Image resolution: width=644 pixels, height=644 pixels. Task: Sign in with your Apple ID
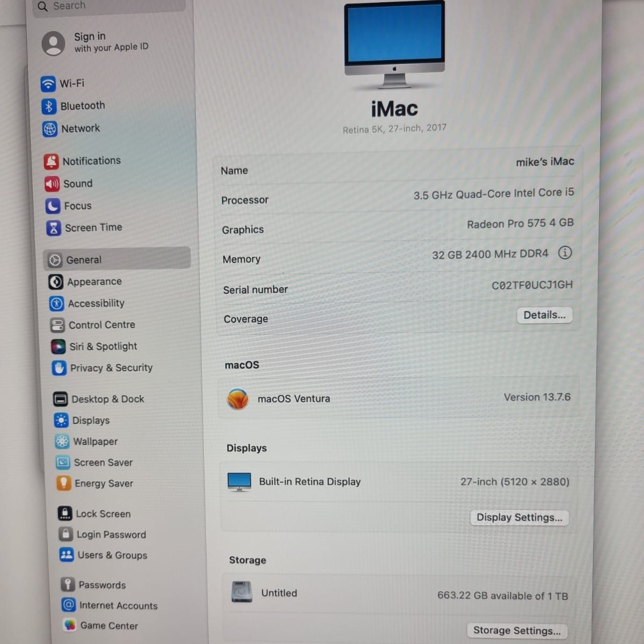click(x=111, y=42)
